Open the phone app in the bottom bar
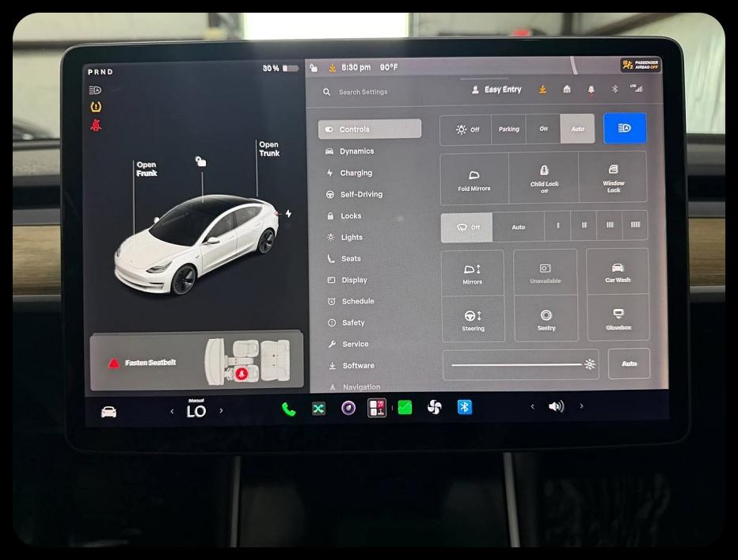Screen dimensions: 738x560 288,409
